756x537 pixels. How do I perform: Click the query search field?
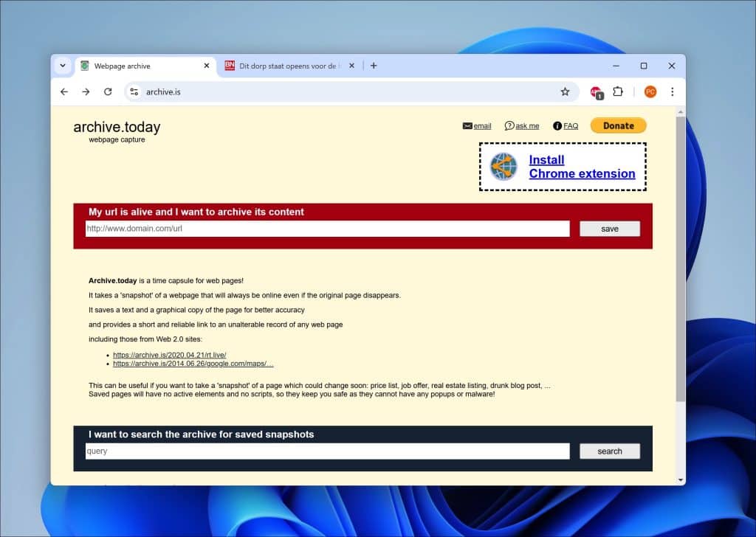click(327, 451)
